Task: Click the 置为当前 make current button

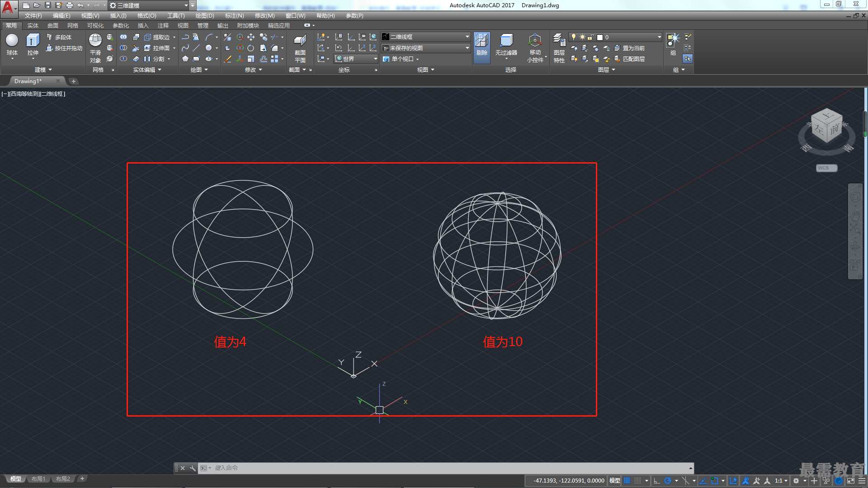Action: pyautogui.click(x=629, y=48)
